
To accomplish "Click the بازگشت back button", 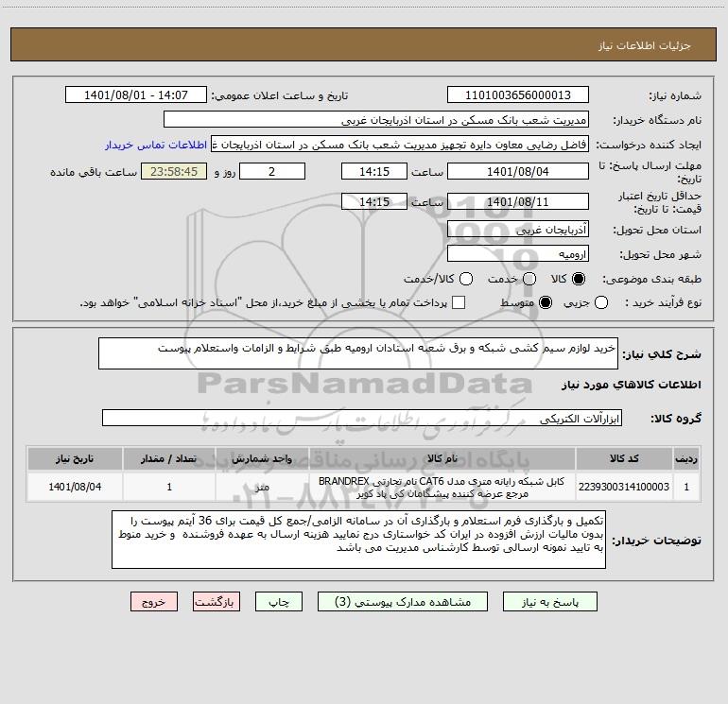I will click(217, 602).
